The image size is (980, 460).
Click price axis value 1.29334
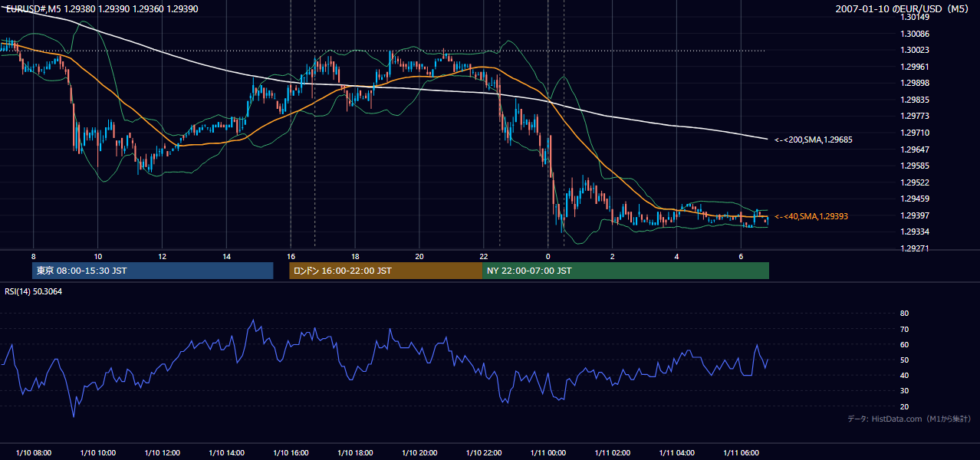(x=916, y=232)
